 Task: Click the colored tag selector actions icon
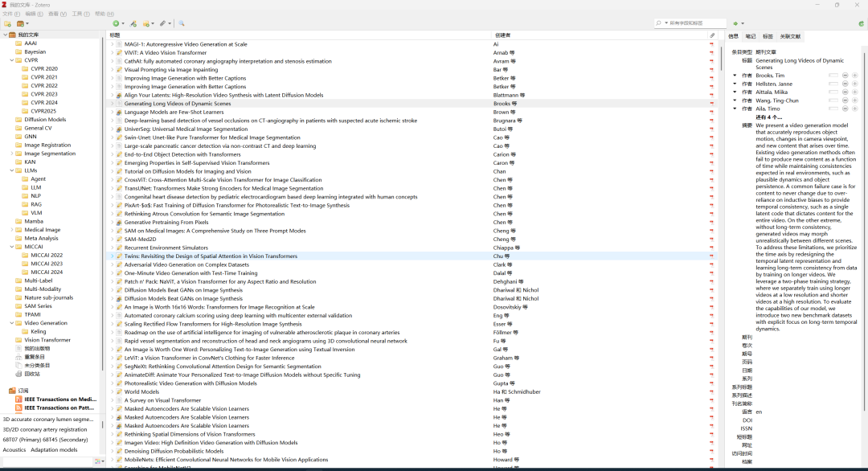(99, 461)
